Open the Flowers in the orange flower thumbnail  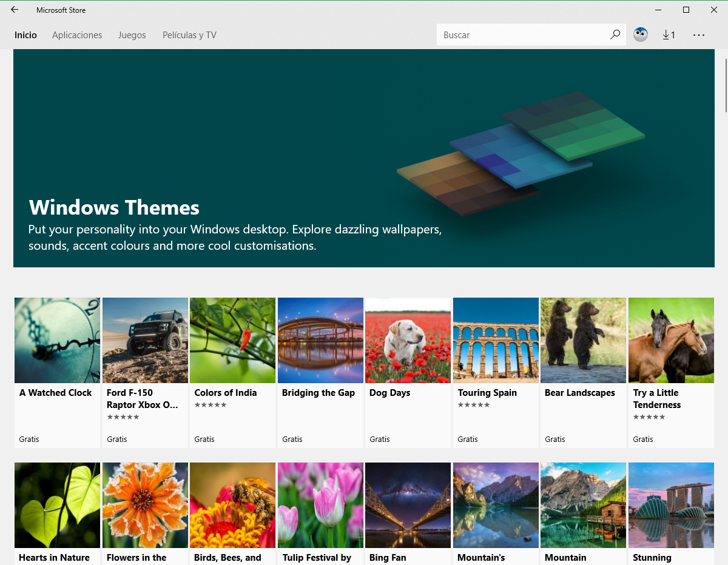coord(145,505)
